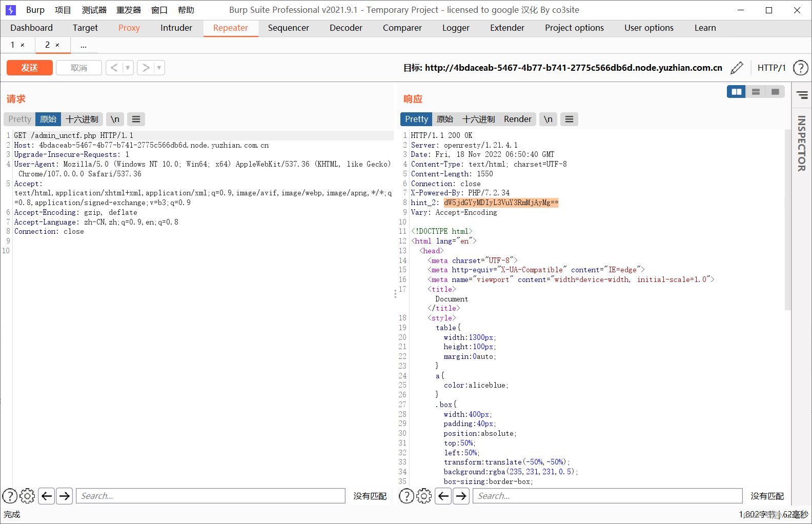Go to next response search match

(x=461, y=496)
